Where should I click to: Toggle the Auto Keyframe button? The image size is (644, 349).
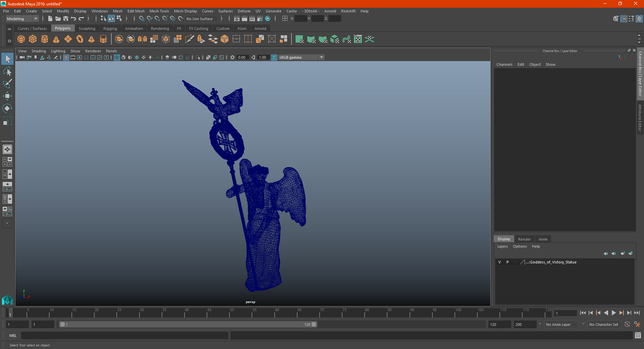tap(627, 325)
